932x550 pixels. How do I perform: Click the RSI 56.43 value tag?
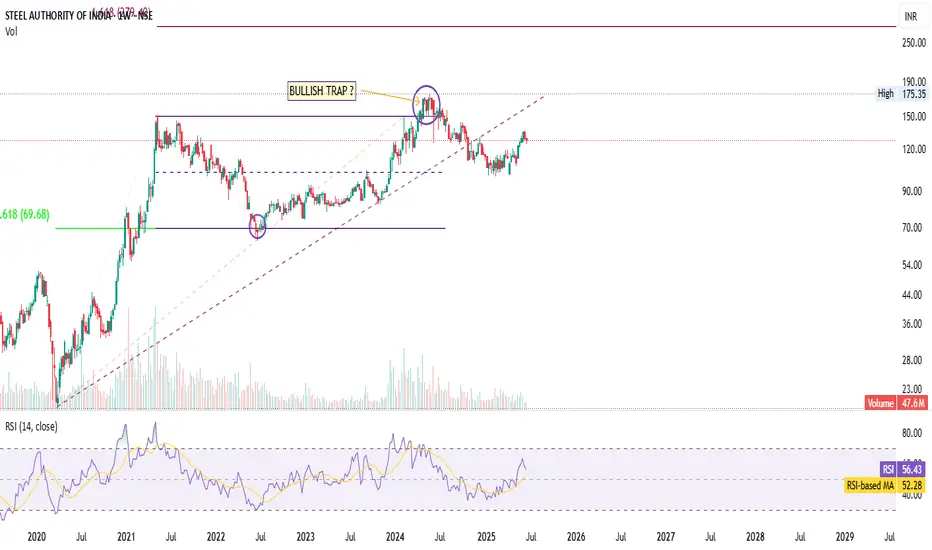(x=902, y=469)
